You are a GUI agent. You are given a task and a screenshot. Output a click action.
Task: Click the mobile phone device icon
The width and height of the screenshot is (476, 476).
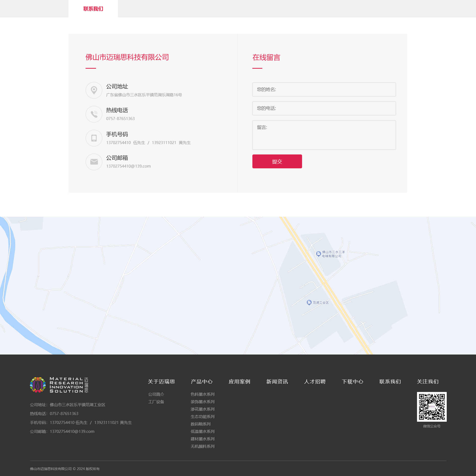[94, 138]
